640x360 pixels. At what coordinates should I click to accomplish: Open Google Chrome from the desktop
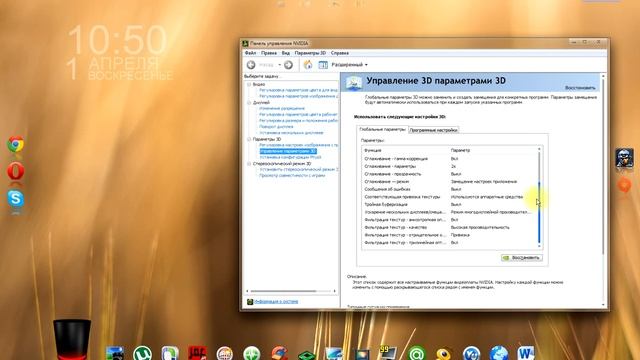16,144
